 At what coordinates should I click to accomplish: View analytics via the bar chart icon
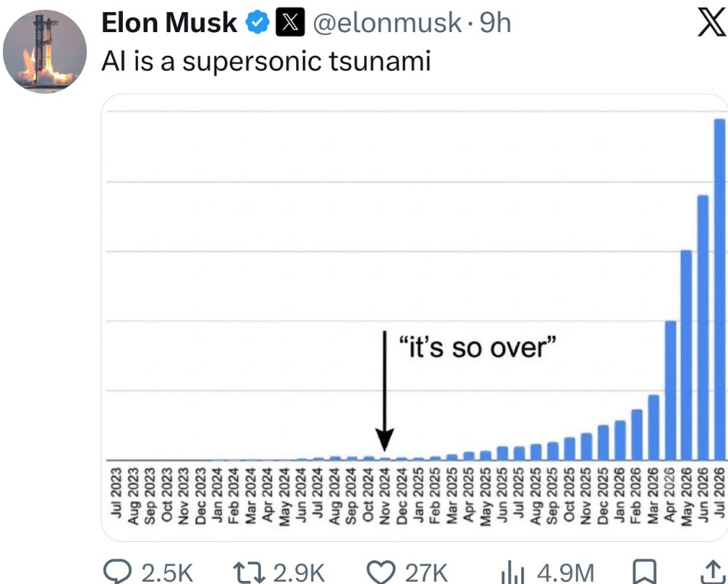pos(513,573)
